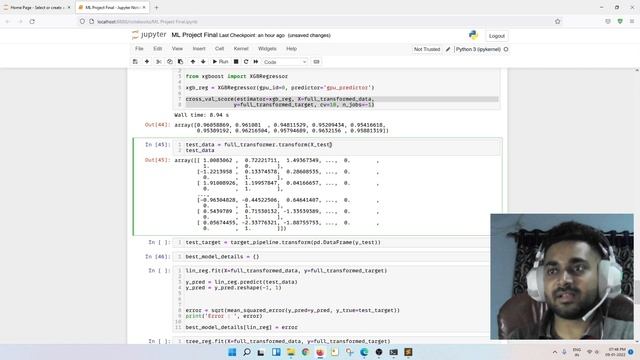640x360 pixels.
Task: Open the Help menu
Action: pyautogui.click(x=291, y=49)
